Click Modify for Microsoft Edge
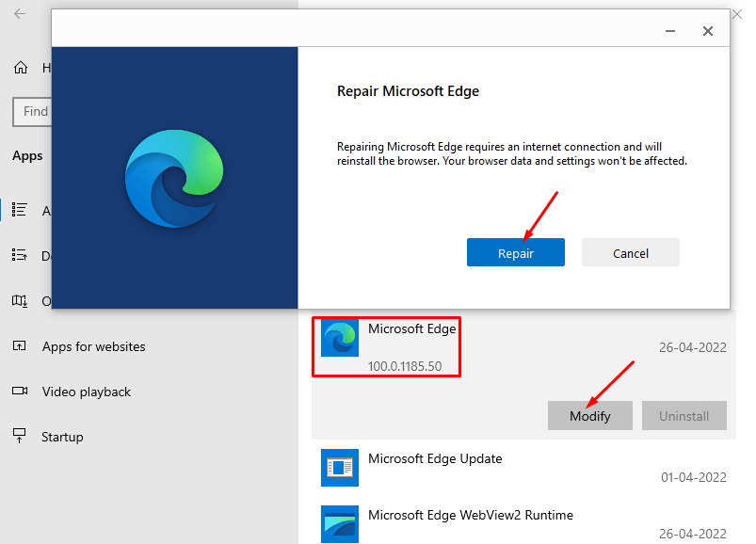The height and width of the screenshot is (544, 756). point(589,415)
